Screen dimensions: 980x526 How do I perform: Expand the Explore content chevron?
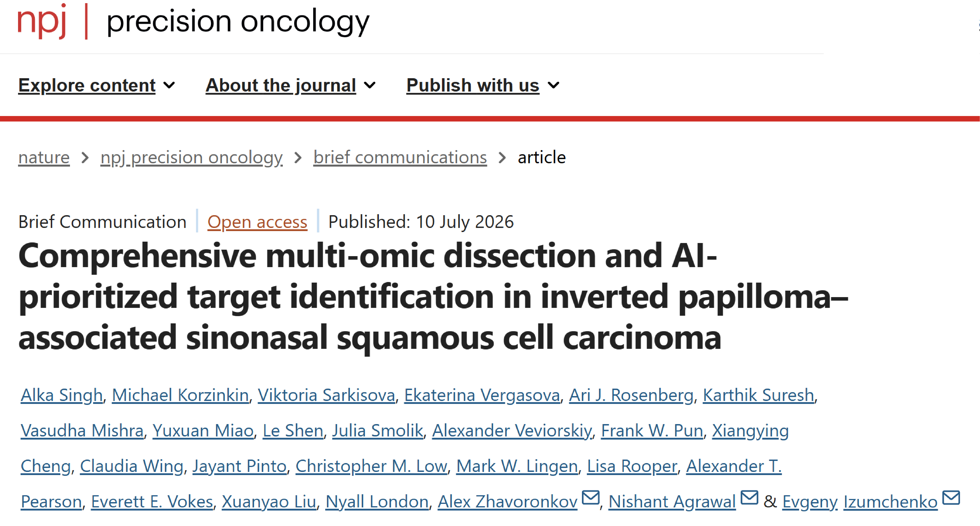pos(169,85)
